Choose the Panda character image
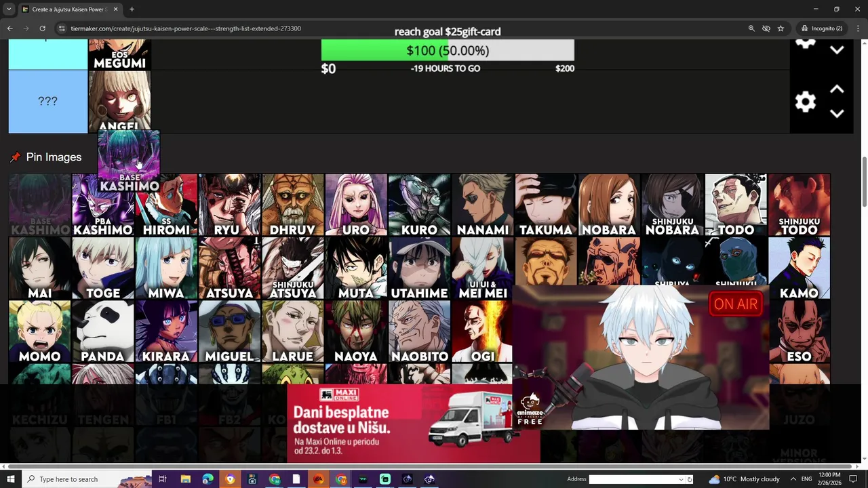868x488 pixels. click(103, 331)
